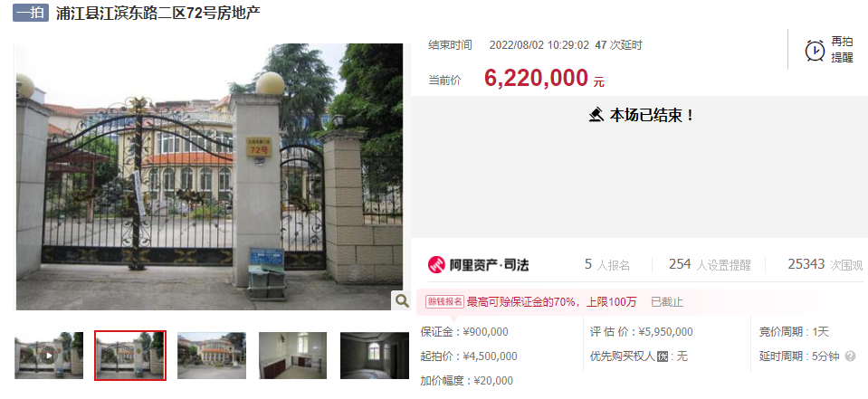Click the 一拍 auction round badge

point(31,13)
